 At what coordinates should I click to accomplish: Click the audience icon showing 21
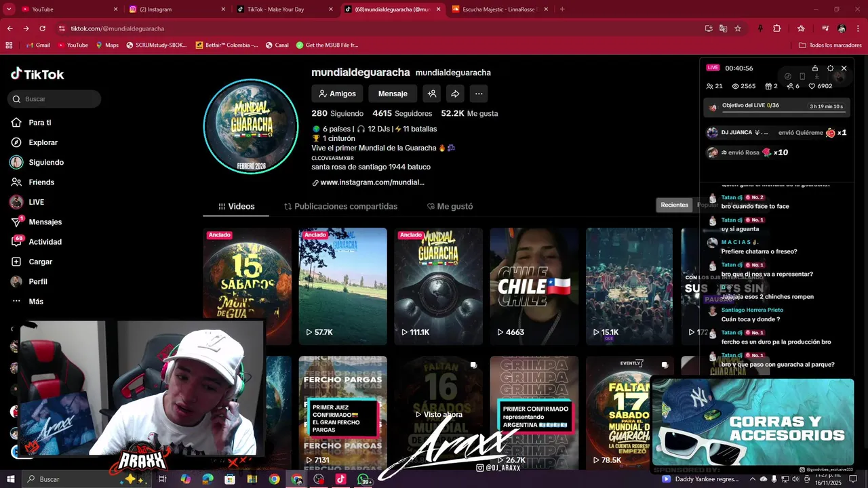tap(709, 86)
